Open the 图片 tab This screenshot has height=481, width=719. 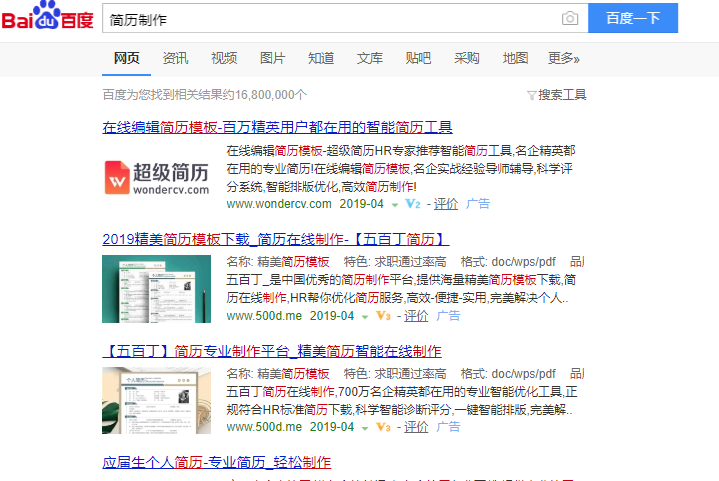(x=272, y=58)
